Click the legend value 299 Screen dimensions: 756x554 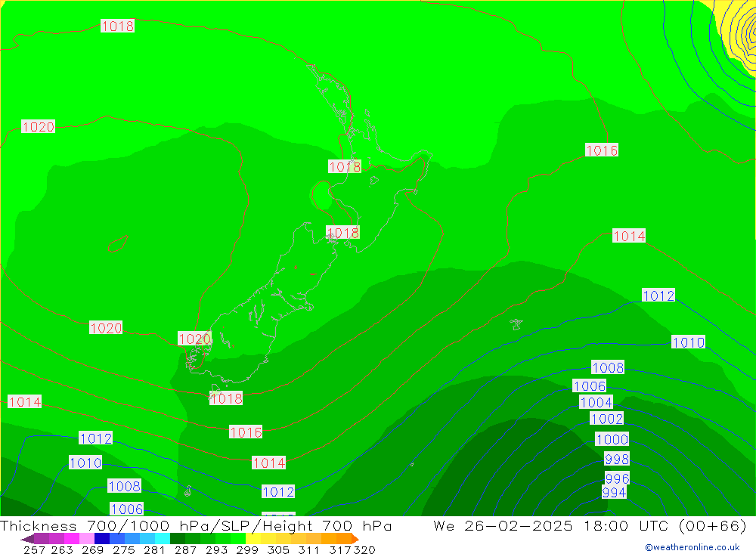pyautogui.click(x=247, y=549)
